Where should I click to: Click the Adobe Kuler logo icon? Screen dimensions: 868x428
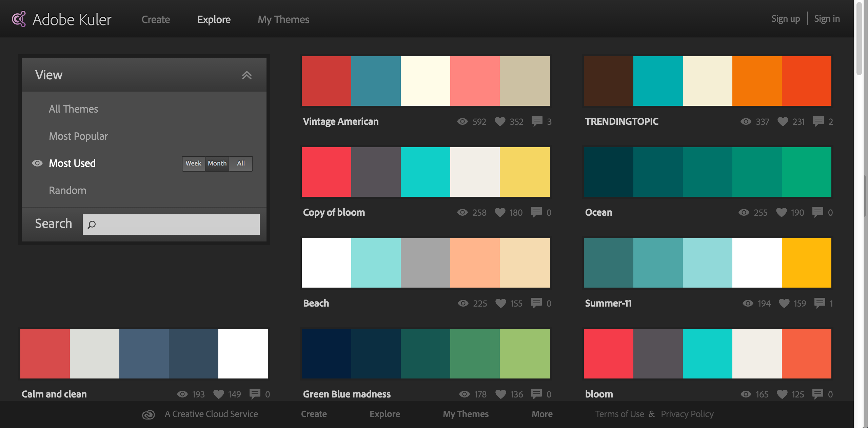click(20, 18)
